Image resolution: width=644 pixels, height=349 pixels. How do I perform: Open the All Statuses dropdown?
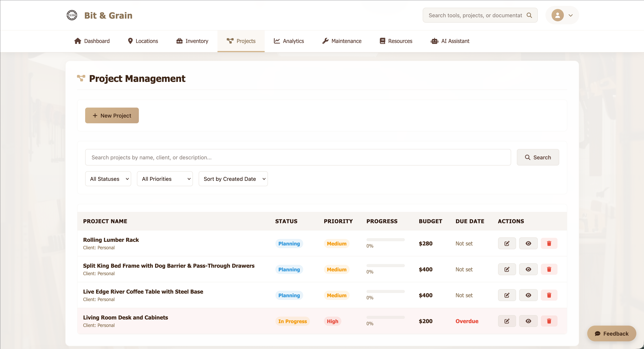108,179
